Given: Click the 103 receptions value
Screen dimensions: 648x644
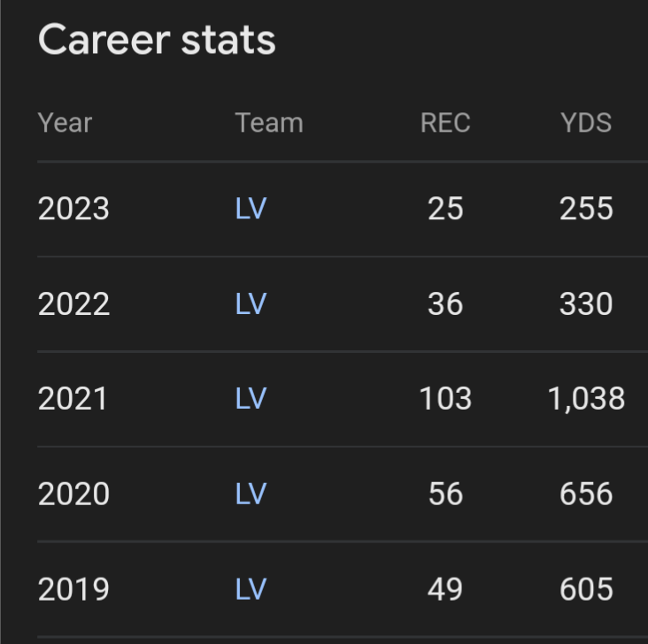Looking at the screenshot, I should tap(445, 399).
